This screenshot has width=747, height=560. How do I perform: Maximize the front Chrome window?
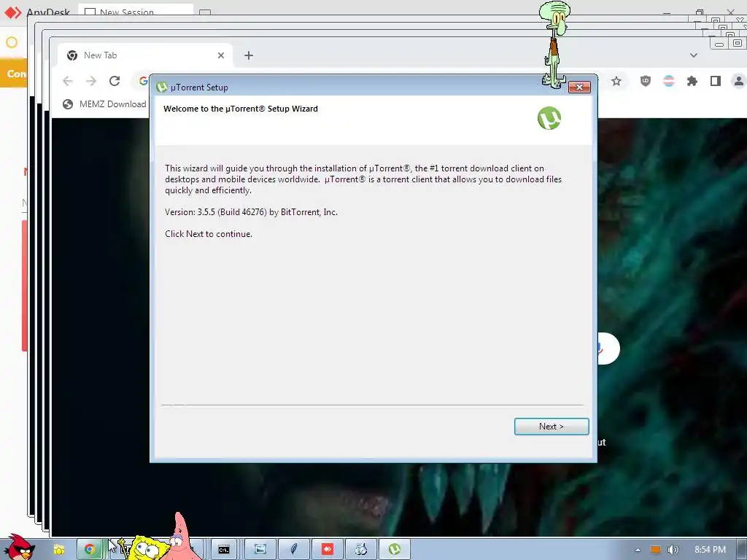tap(737, 43)
